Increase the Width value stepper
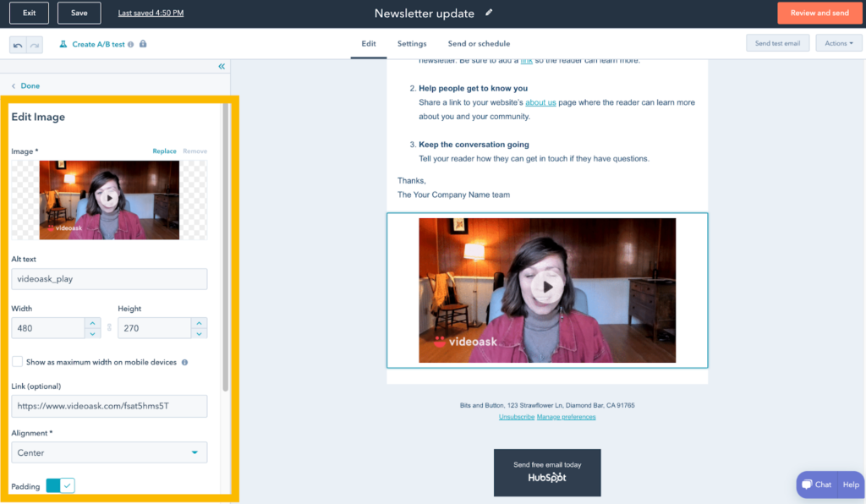This screenshot has width=866, height=504. 93,323
